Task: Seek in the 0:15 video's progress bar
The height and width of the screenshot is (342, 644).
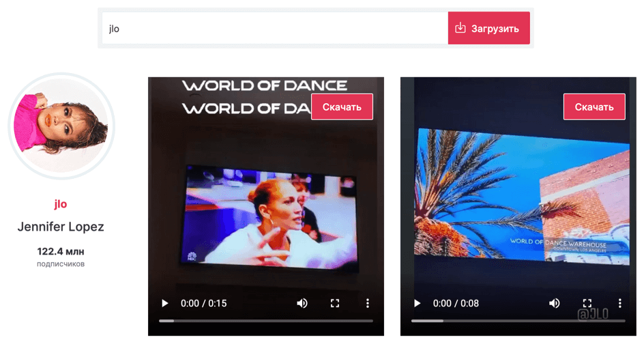Action: 266,321
